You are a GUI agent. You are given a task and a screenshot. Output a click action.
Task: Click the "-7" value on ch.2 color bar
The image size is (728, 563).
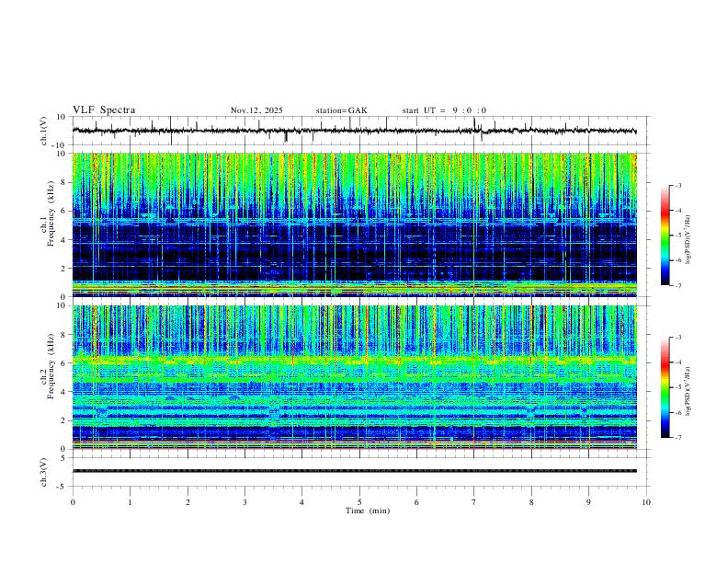[678, 438]
